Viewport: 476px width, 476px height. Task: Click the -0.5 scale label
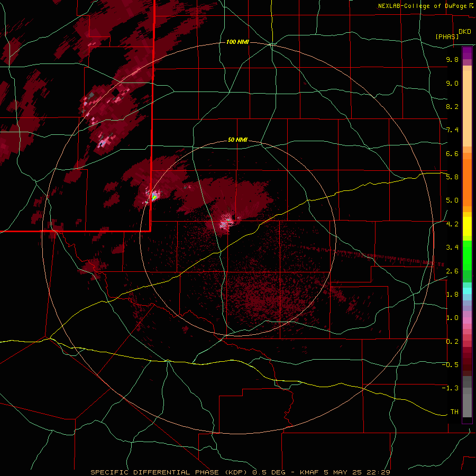tap(450, 364)
